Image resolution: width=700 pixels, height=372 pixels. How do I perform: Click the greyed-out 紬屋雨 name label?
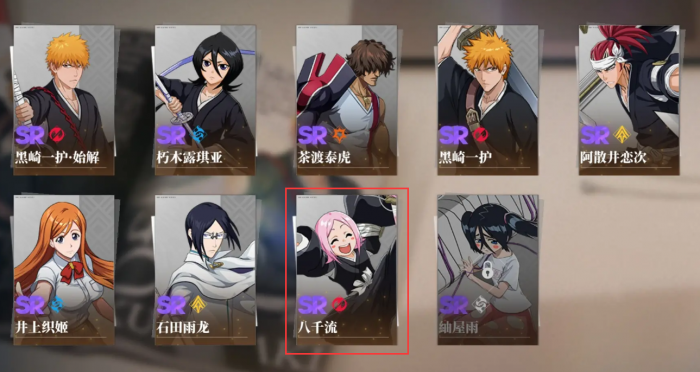pos(459,327)
